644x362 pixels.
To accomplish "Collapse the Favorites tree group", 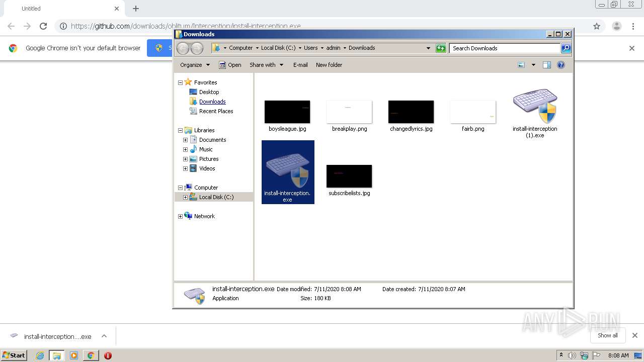I will tap(180, 82).
